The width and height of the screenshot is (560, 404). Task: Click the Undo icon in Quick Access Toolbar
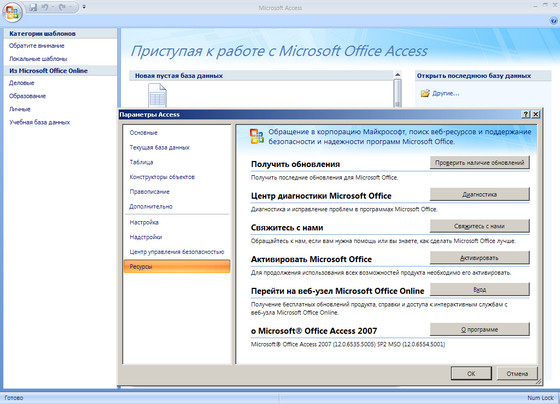[x=45, y=7]
